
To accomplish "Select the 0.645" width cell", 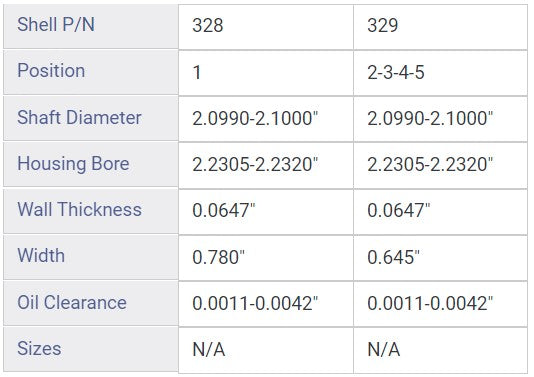I will point(440,258).
